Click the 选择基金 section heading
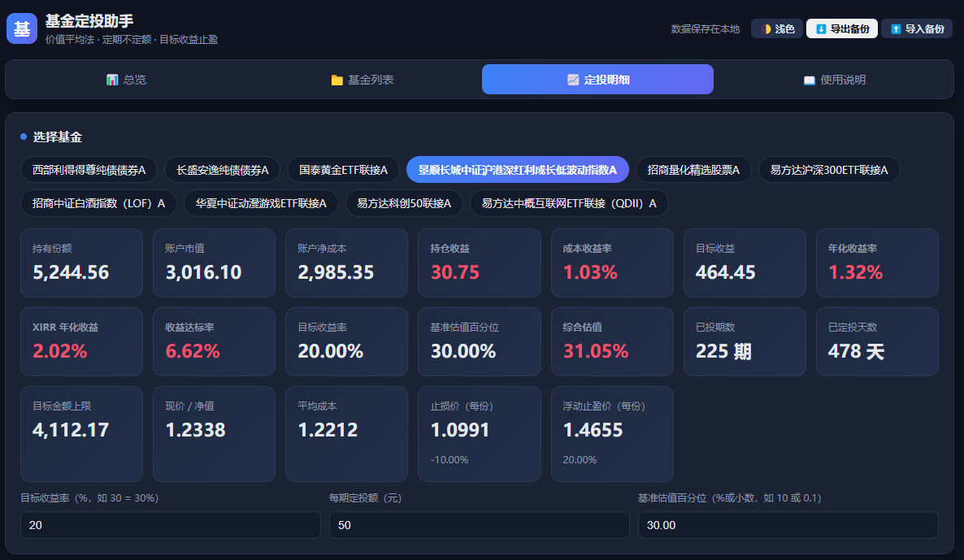Viewport: 964px width, 560px height. point(58,137)
